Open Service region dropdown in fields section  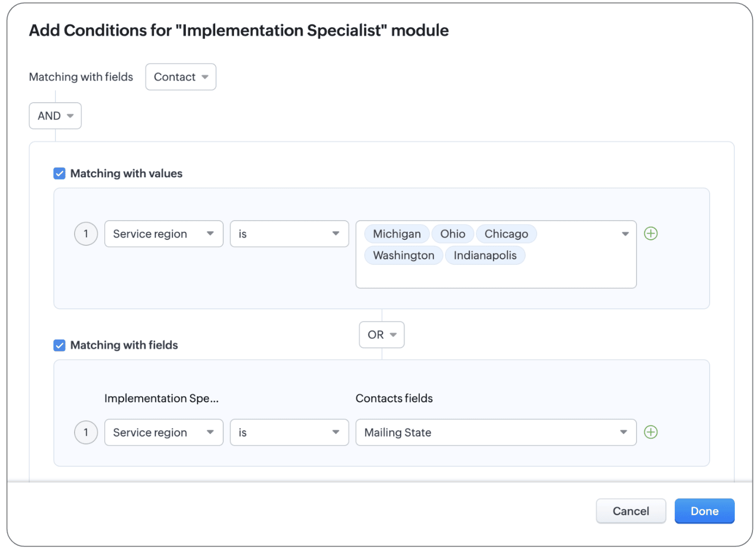[x=163, y=433]
